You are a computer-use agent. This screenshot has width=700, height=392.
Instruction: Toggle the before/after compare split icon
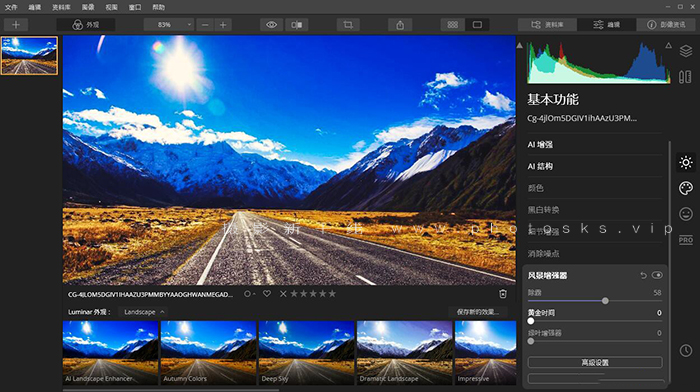[296, 25]
